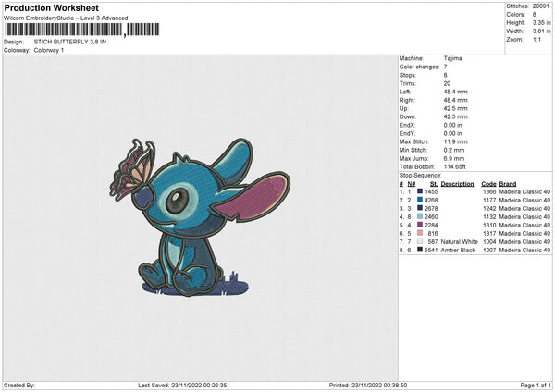Click the Height value 3.35 in
The height and width of the screenshot is (392, 555).
(x=542, y=22)
